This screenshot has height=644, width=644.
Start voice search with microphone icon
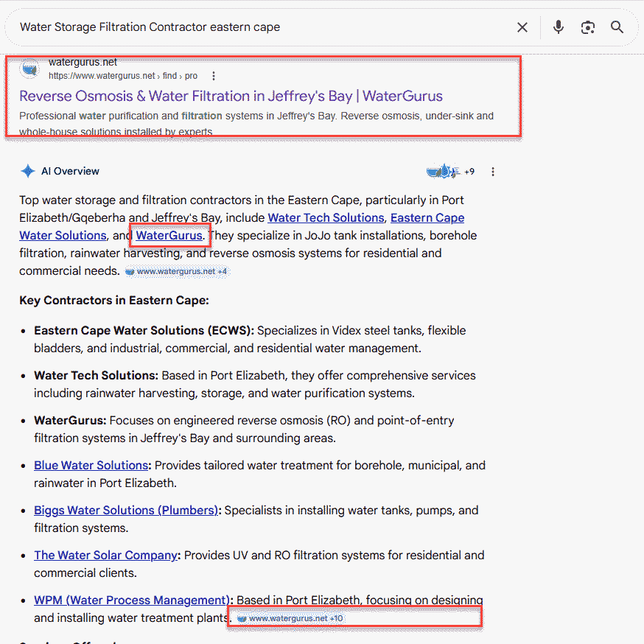click(x=559, y=27)
